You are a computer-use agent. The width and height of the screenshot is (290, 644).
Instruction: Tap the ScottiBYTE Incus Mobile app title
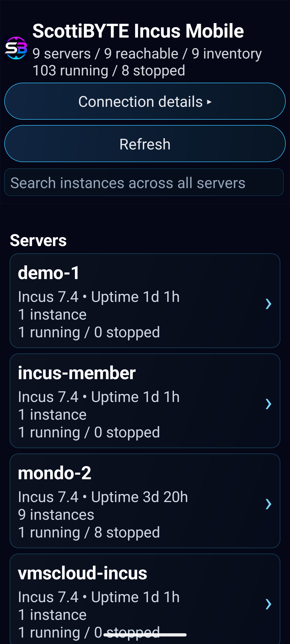(138, 31)
